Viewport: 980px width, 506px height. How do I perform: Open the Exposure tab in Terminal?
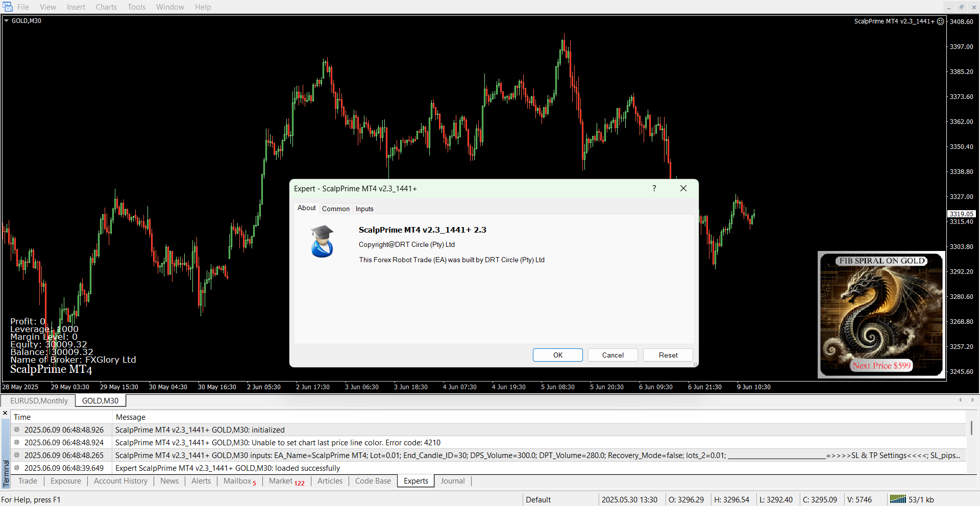66,481
